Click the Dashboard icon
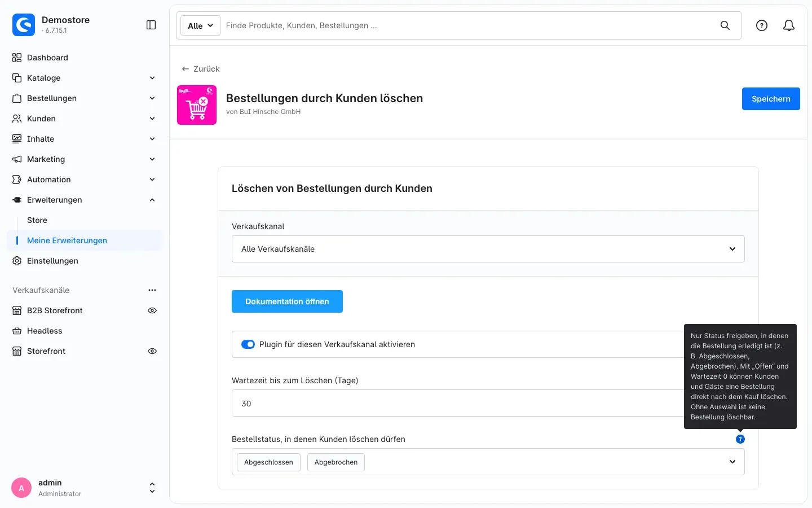Screen dimensions: 812x508 17,58
